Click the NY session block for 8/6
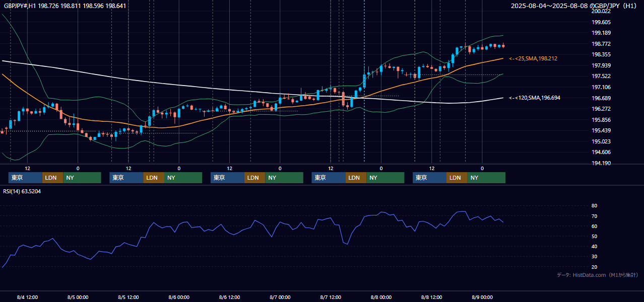This screenshot has height=302, width=644. [284, 178]
